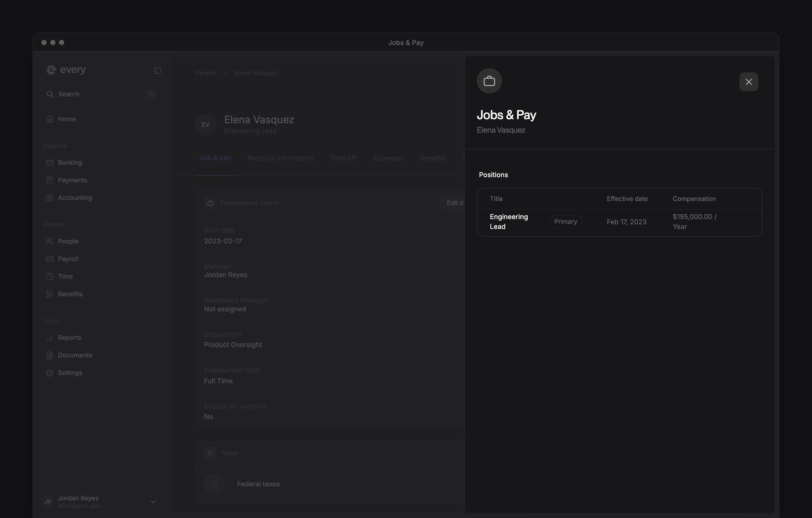Click the Primary badge
The height and width of the screenshot is (518, 812).
565,221
